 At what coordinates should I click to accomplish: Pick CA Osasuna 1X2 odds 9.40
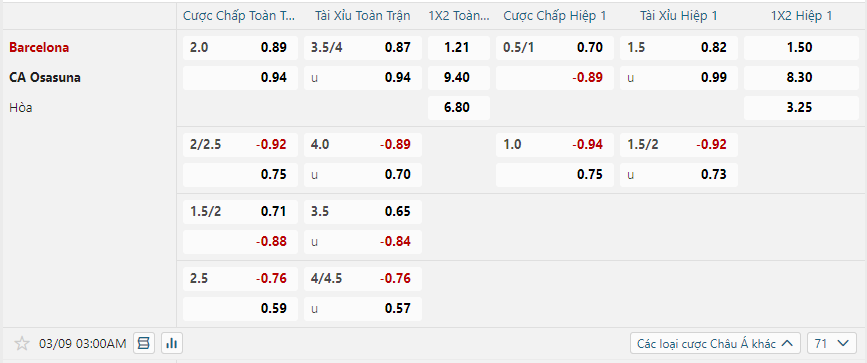(x=458, y=78)
